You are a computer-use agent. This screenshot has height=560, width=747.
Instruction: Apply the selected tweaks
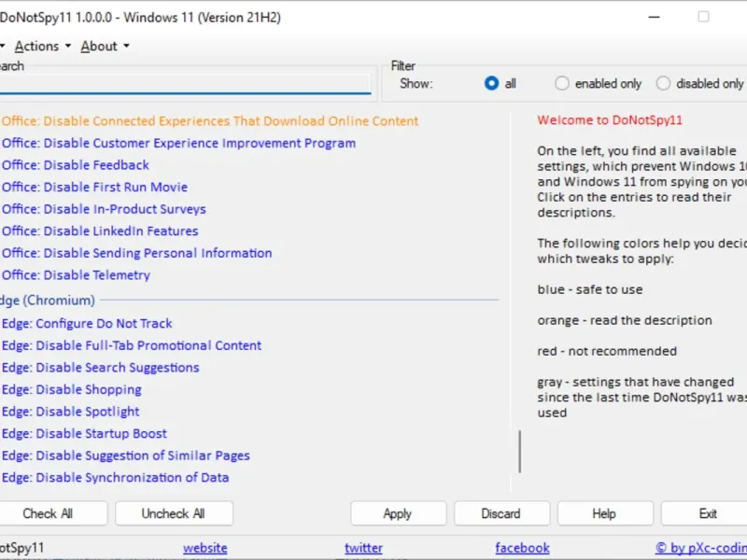(398, 513)
